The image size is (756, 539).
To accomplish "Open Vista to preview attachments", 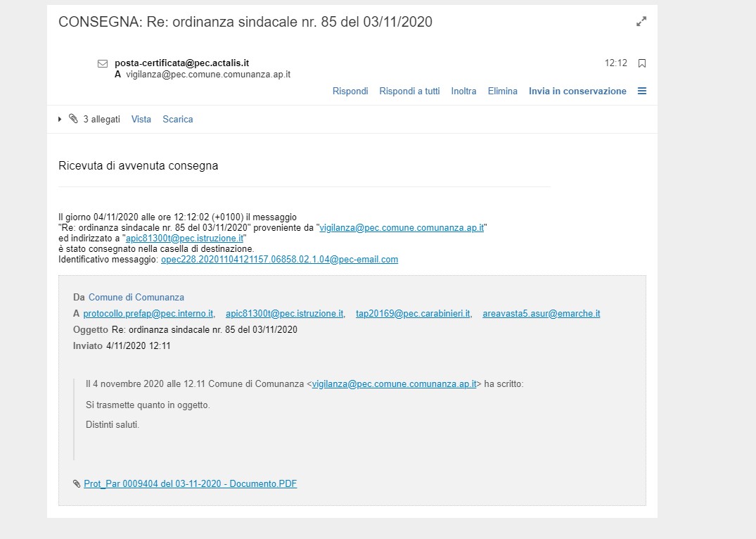I will click(141, 120).
